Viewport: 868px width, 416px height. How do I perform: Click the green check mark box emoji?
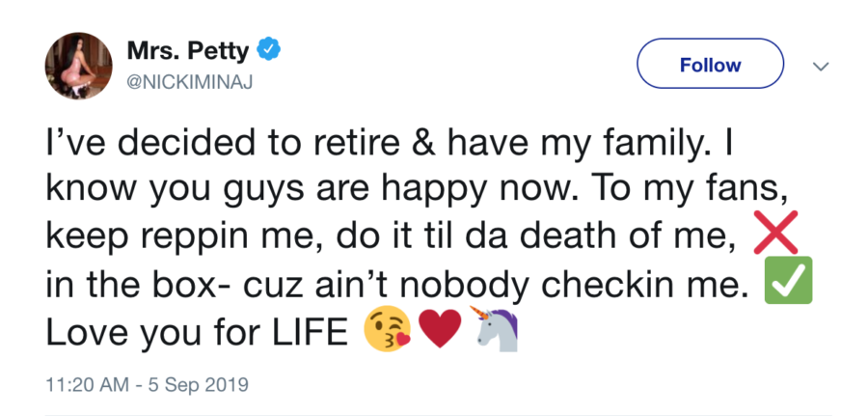pyautogui.click(x=788, y=280)
